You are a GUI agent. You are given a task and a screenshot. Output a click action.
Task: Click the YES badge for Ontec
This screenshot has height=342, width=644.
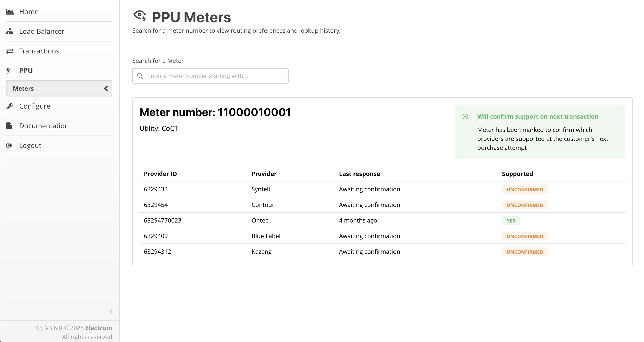(511, 221)
